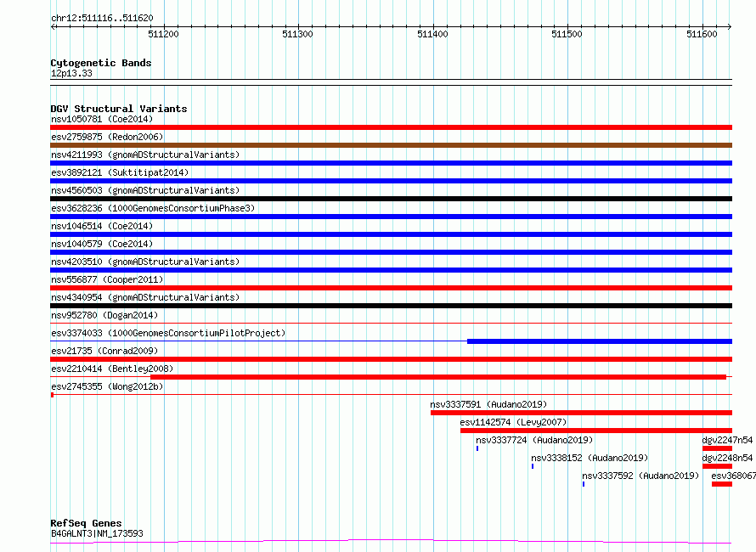Open nsv4203510 (gnomADStructuralVariants) label
756x552 pixels.
click(145, 262)
